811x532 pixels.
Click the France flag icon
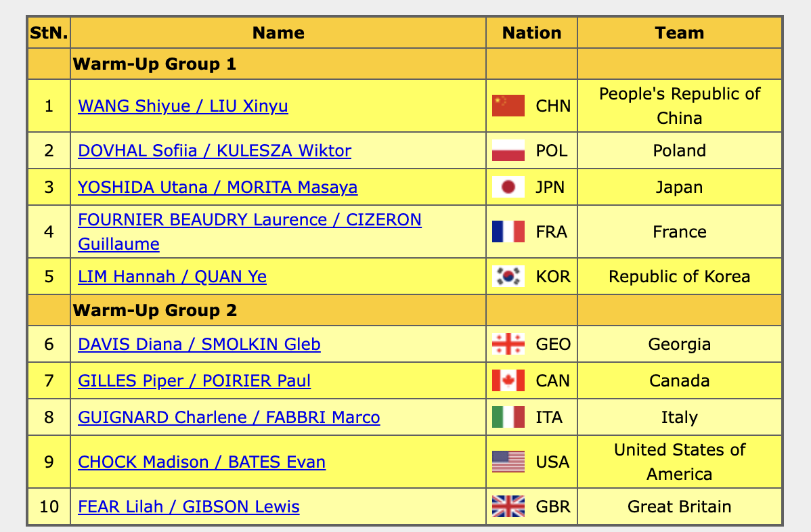click(508, 231)
